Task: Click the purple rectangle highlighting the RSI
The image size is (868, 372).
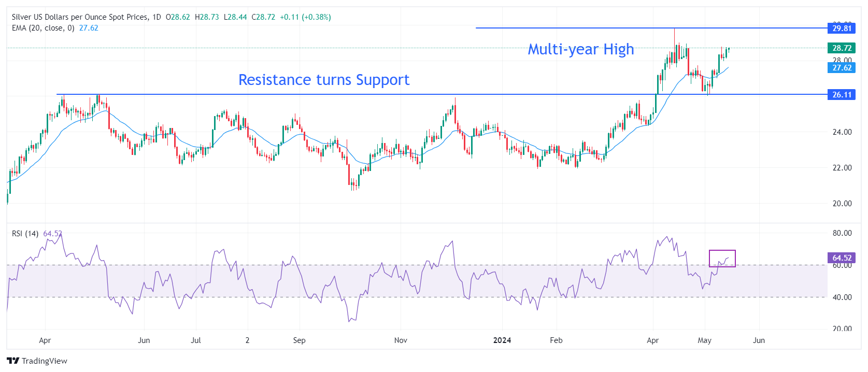Action: 722,258
